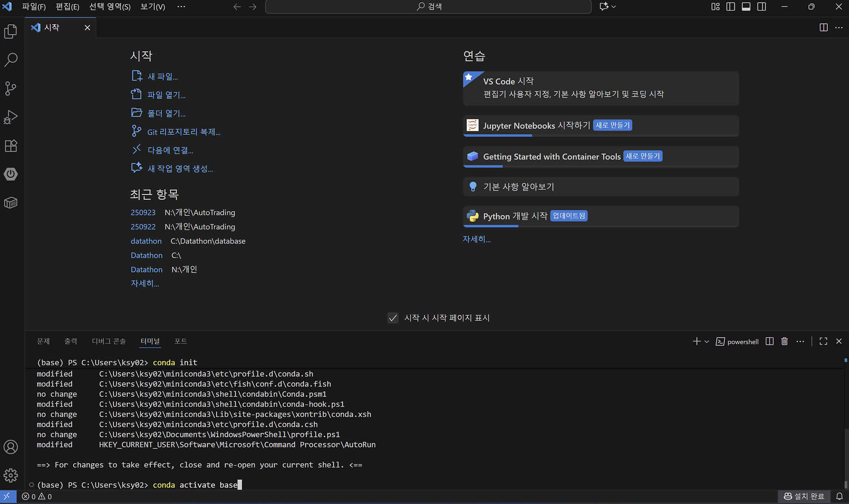Viewport: 849px width, 504px height.
Task: Open the Extensions view
Action: pyautogui.click(x=11, y=145)
